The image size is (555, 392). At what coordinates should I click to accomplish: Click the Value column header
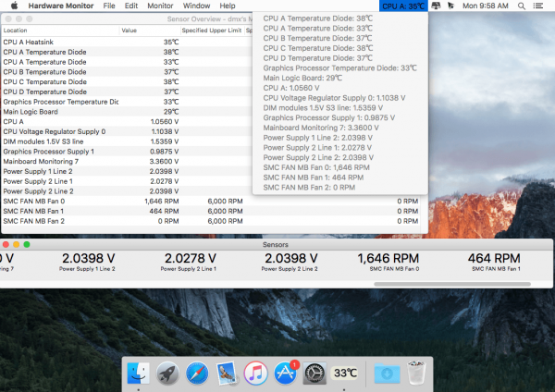pos(150,31)
